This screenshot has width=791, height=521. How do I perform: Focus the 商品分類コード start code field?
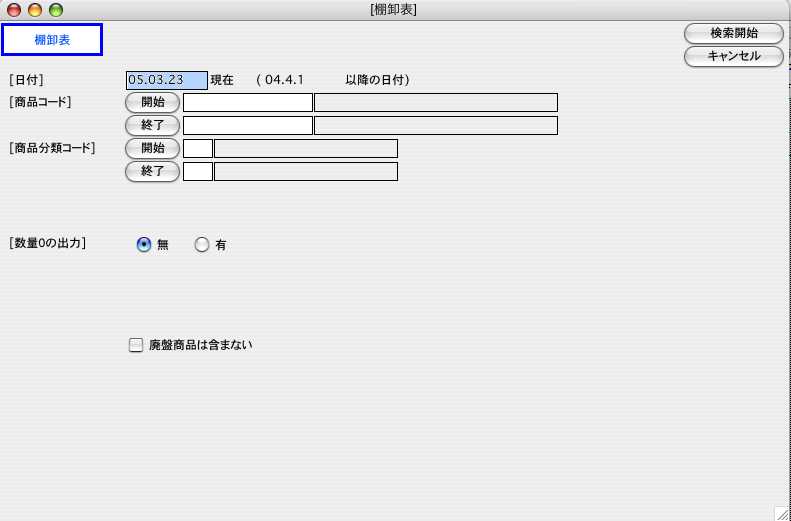[198, 148]
